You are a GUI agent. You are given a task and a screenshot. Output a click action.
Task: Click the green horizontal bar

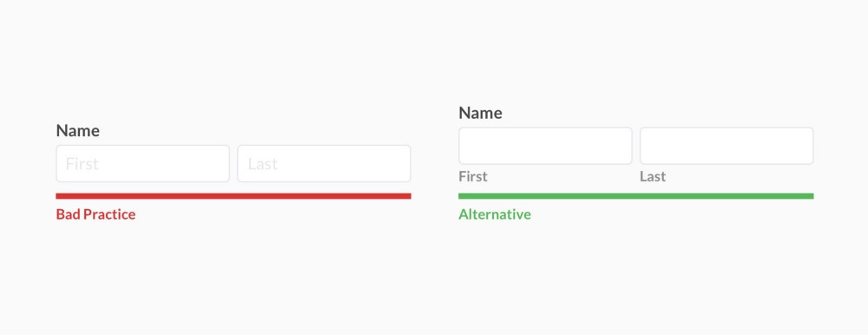(636, 196)
